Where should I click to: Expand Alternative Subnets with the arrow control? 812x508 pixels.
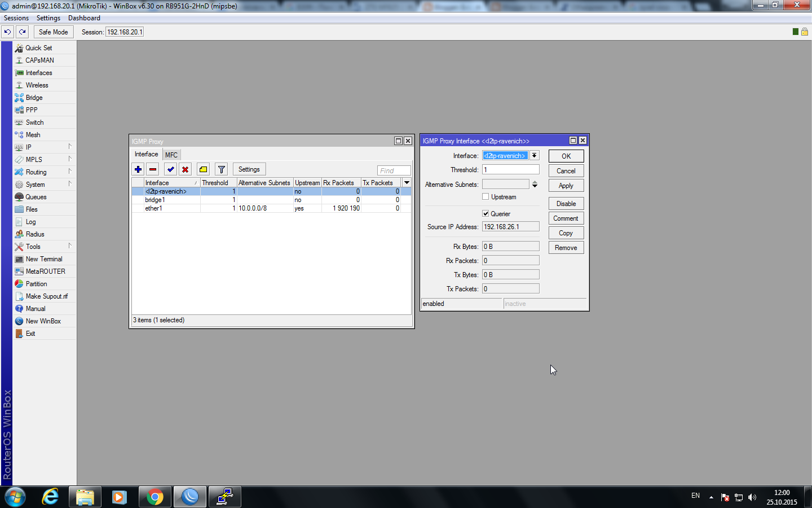point(535,185)
